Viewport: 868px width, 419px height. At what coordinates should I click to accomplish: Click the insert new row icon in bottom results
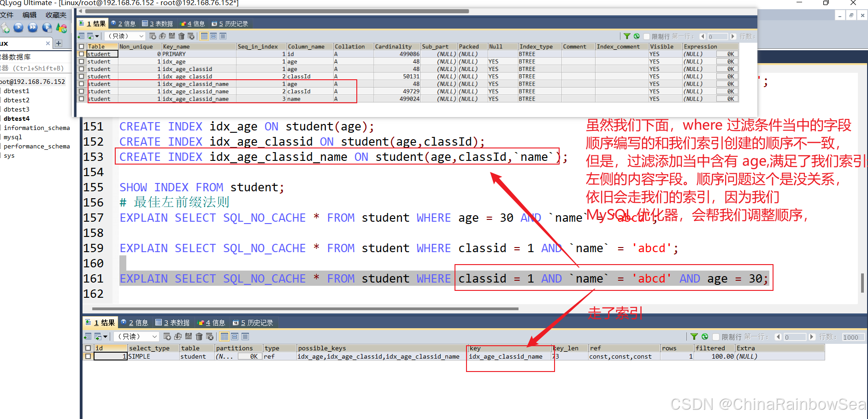click(167, 336)
